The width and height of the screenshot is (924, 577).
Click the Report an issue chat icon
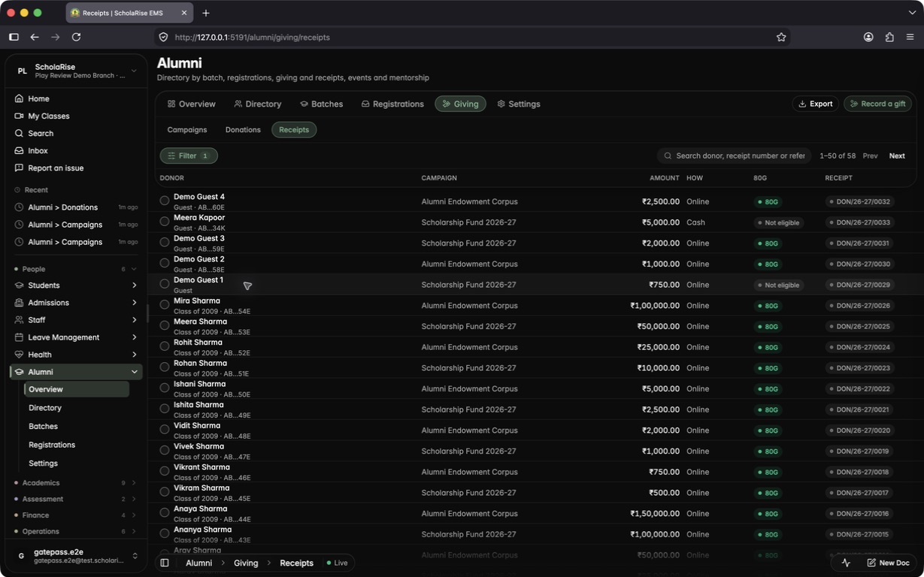20,168
